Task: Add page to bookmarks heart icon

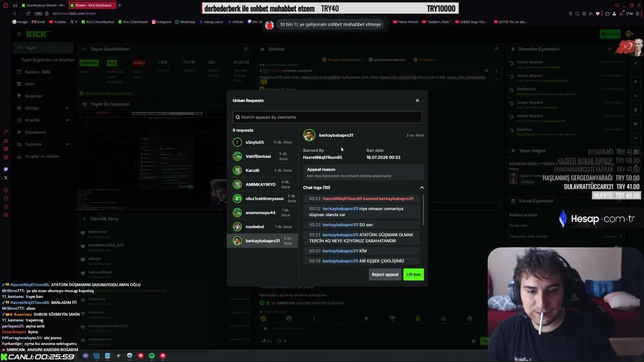Action: 598,14
